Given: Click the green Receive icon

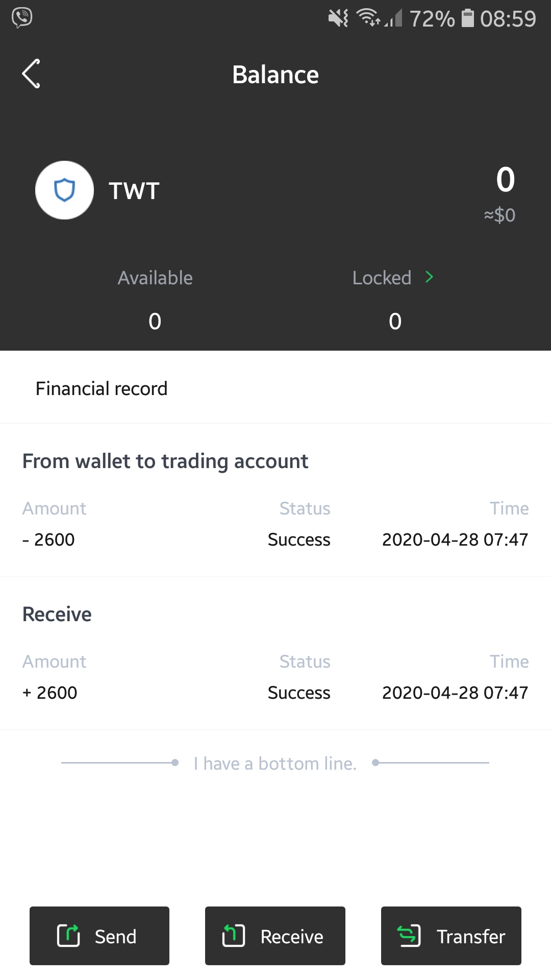Looking at the screenshot, I should point(234,936).
